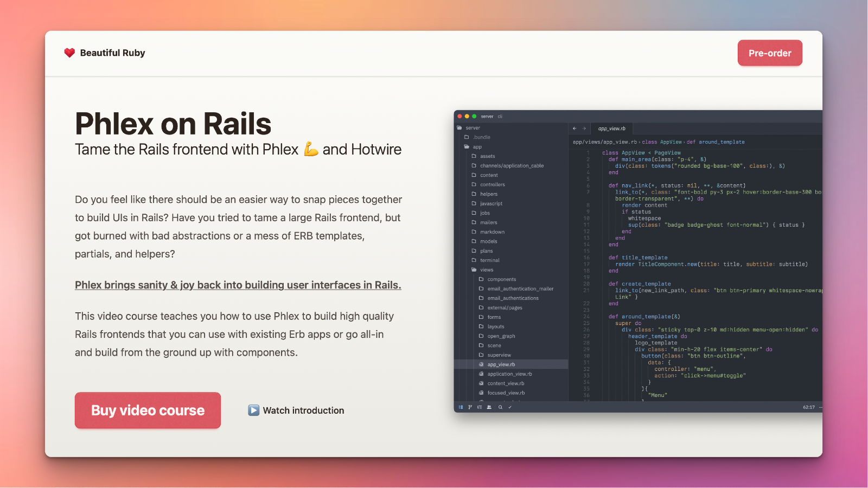868x488 pixels.
Task: Click the Buy video course button
Action: click(148, 410)
